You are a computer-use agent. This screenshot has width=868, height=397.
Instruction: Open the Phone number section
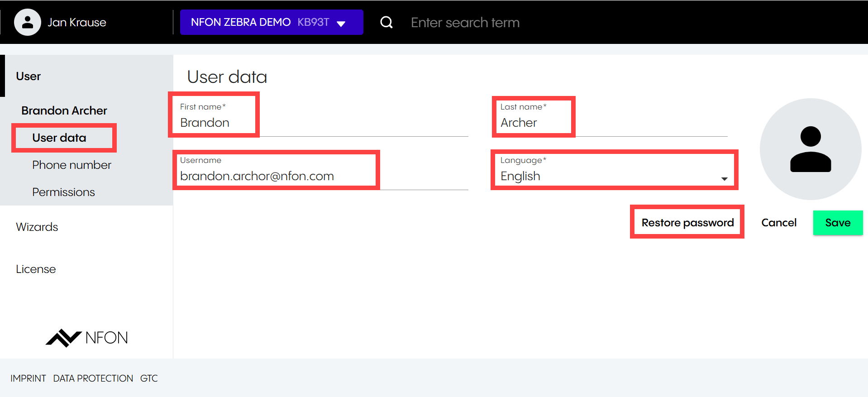pos(72,165)
